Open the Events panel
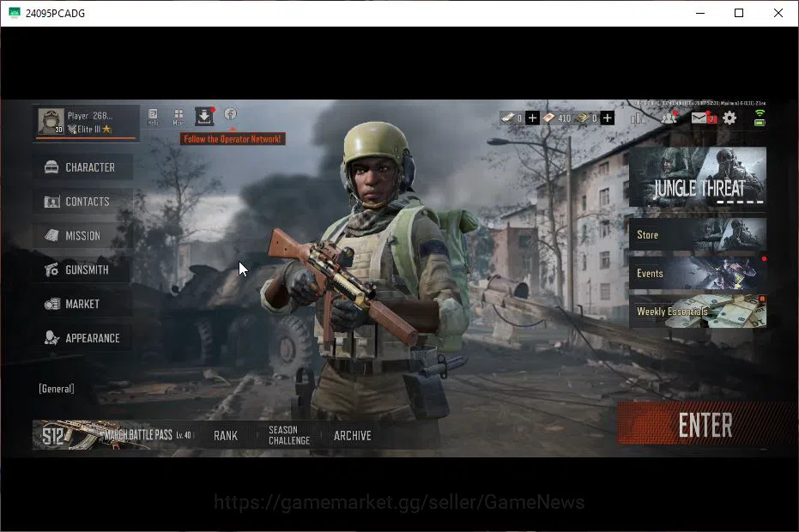This screenshot has height=532, width=799. click(698, 273)
